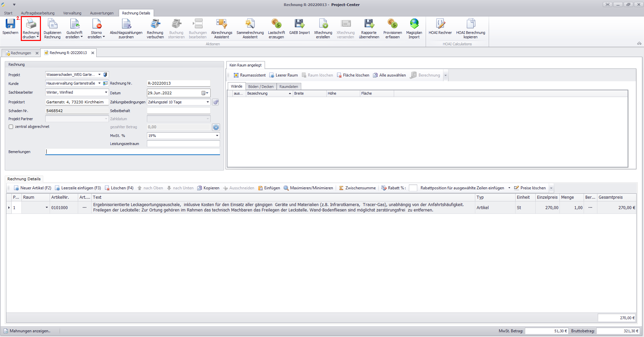Click the Speichern save icon

click(10, 24)
